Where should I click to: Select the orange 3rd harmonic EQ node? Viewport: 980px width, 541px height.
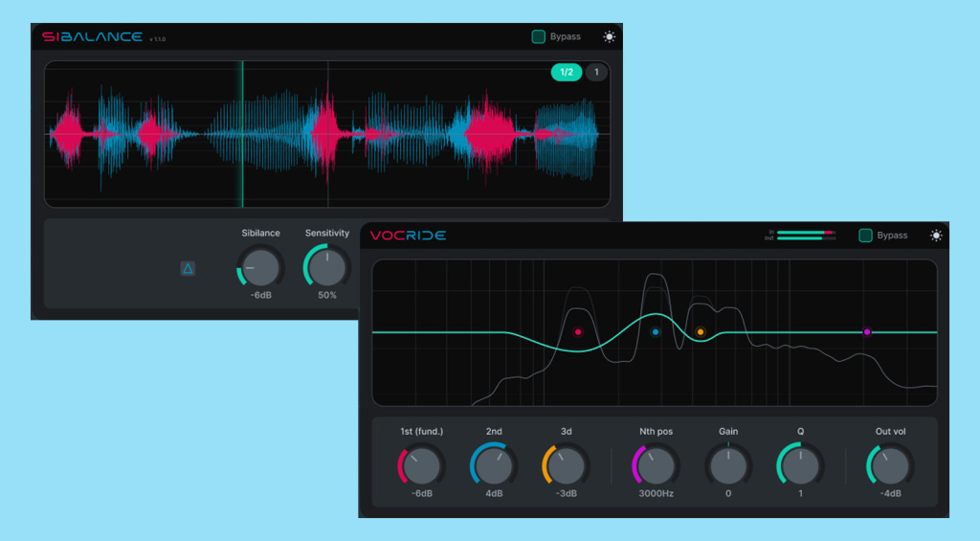700,332
